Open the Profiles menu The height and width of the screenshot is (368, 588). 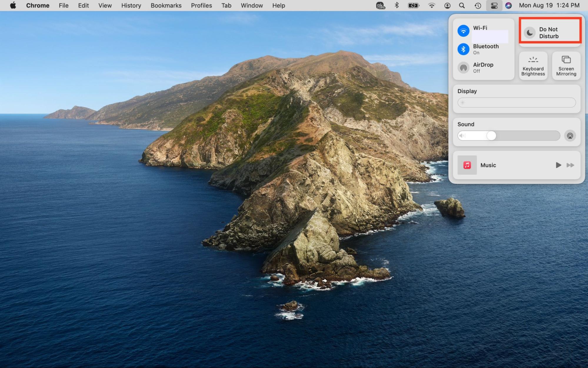point(201,5)
